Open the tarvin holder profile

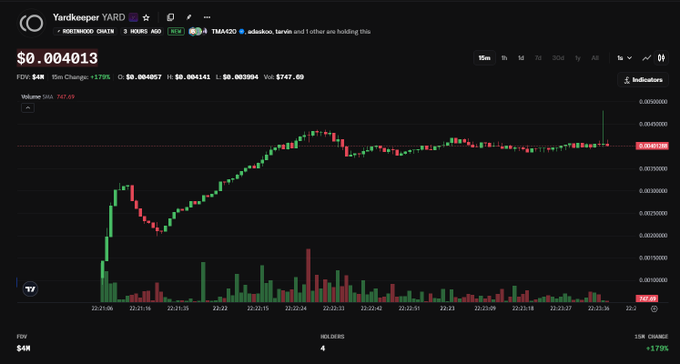pos(284,32)
